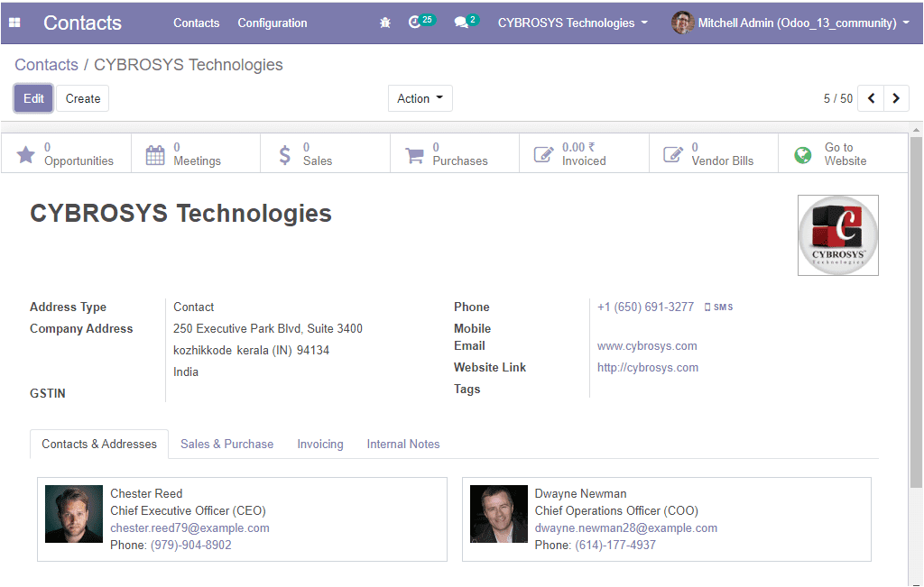Click the Opportunities star icon
The image size is (924, 587).
tap(25, 154)
